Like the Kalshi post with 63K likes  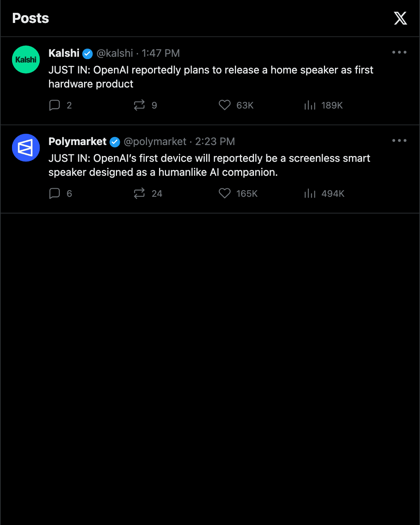point(236,105)
